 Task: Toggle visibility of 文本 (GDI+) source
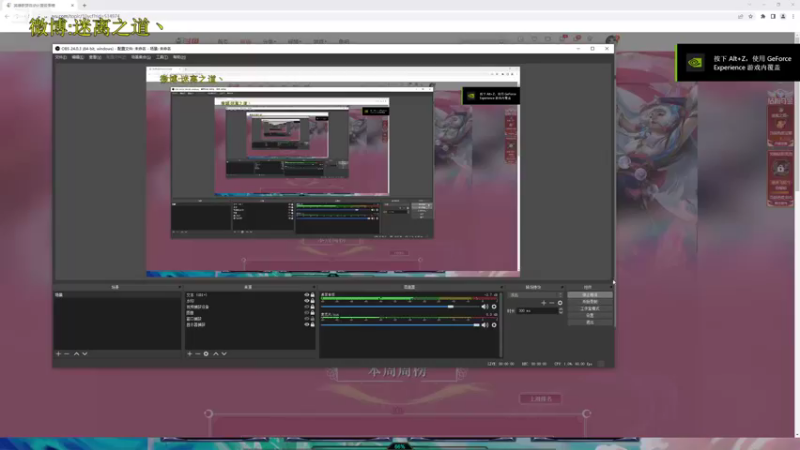(x=307, y=295)
